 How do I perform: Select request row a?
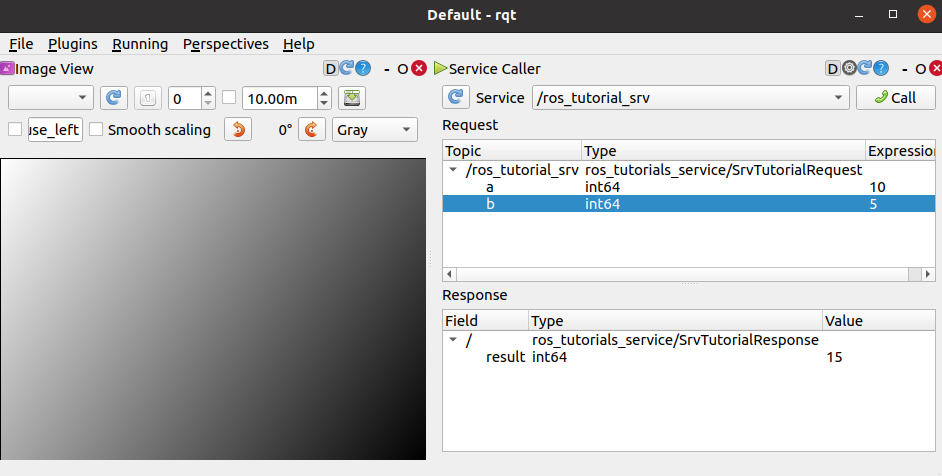pyautogui.click(x=689, y=187)
